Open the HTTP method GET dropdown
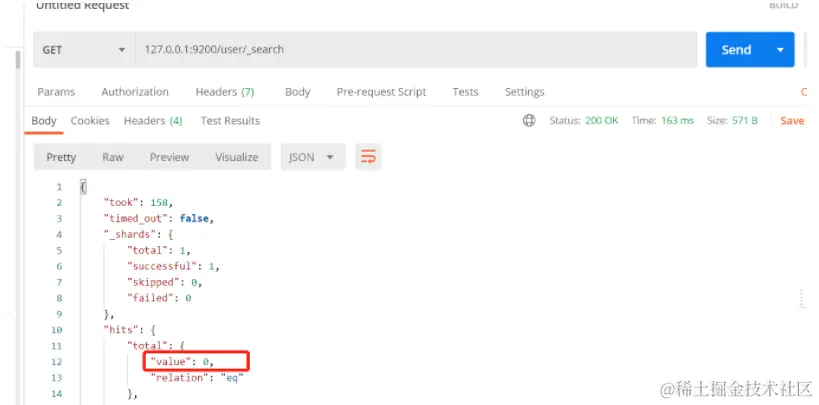 point(84,50)
